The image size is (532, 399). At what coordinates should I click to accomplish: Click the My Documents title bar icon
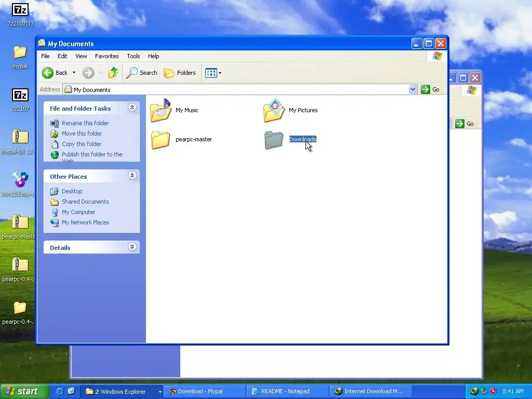pos(42,43)
